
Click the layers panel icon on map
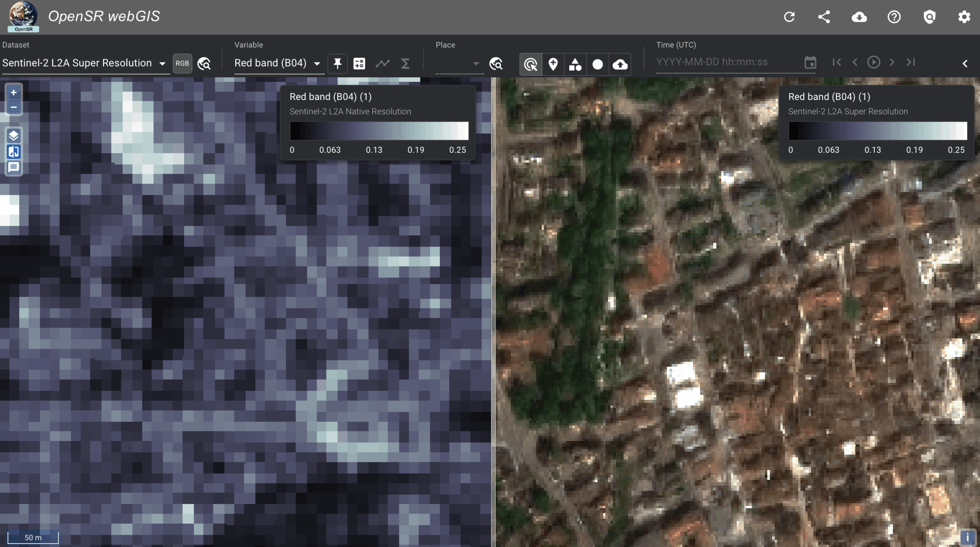tap(14, 136)
